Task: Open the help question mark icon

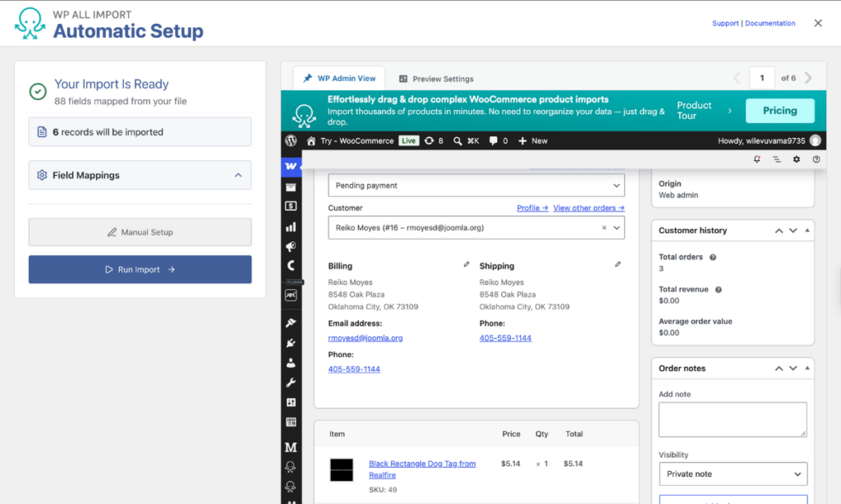Action: (816, 159)
